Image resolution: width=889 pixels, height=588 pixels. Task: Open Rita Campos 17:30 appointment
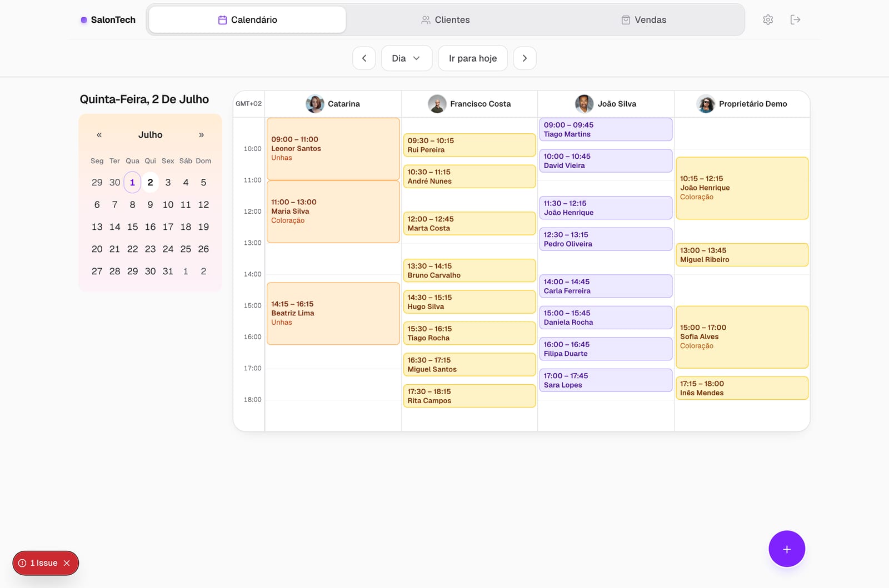pyautogui.click(x=470, y=396)
